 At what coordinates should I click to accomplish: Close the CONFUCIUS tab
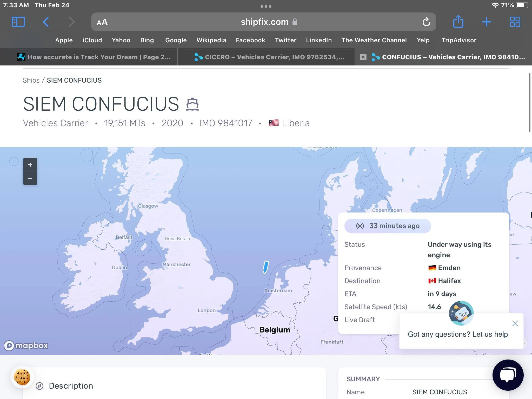[363, 57]
